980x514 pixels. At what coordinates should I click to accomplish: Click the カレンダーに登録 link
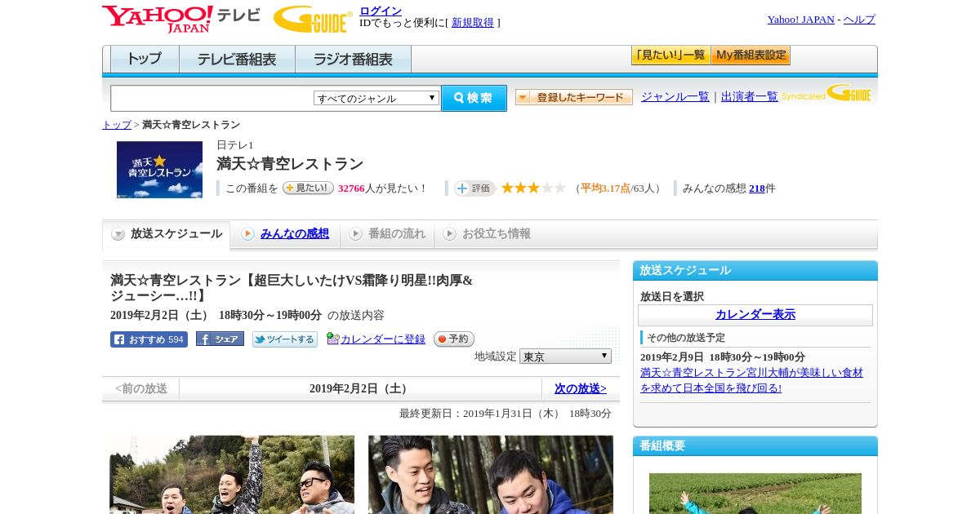coord(383,339)
